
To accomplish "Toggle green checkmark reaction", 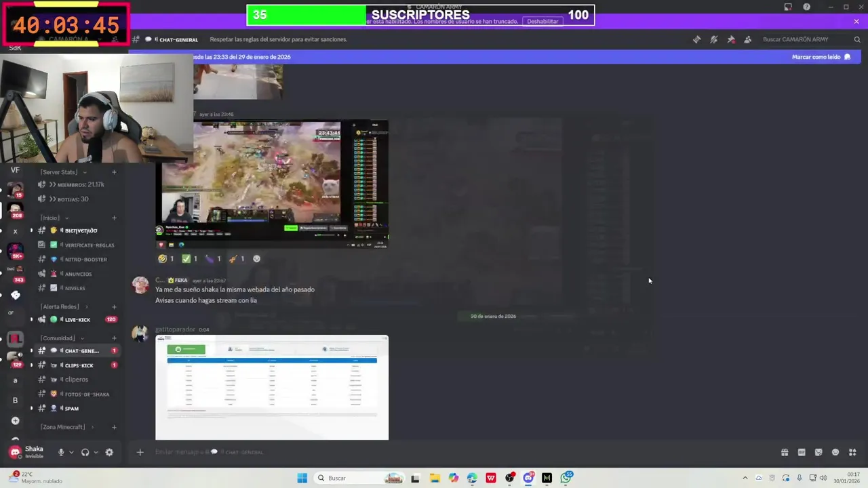I will point(189,258).
